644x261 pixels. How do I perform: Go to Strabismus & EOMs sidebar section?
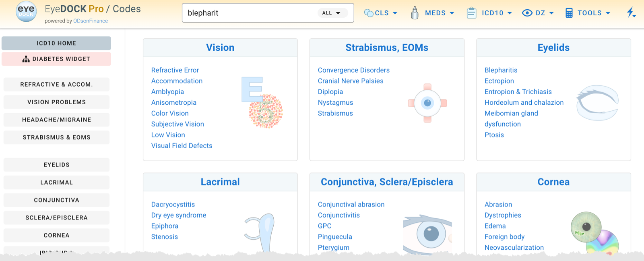coord(56,137)
